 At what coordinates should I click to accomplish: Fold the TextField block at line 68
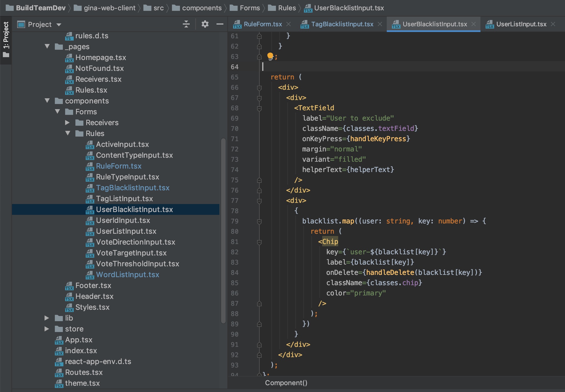click(x=259, y=108)
